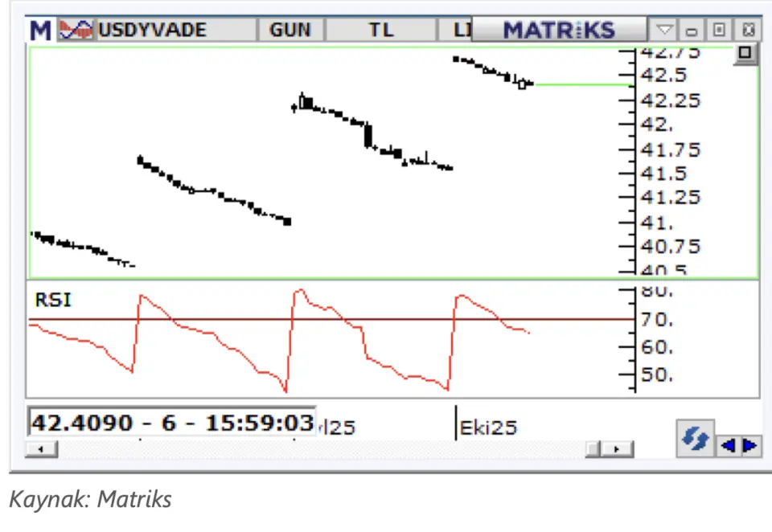
Task: Click the price and time info box
Action: click(x=171, y=422)
